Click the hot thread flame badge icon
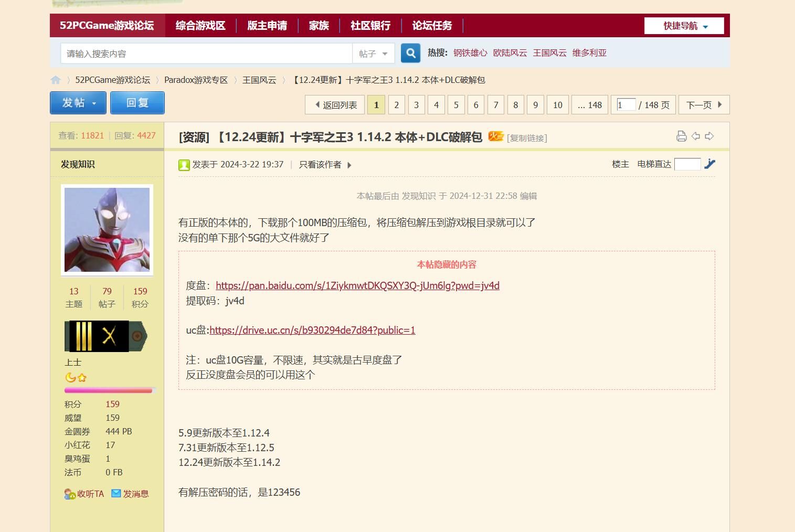The width and height of the screenshot is (795, 532). [495, 136]
